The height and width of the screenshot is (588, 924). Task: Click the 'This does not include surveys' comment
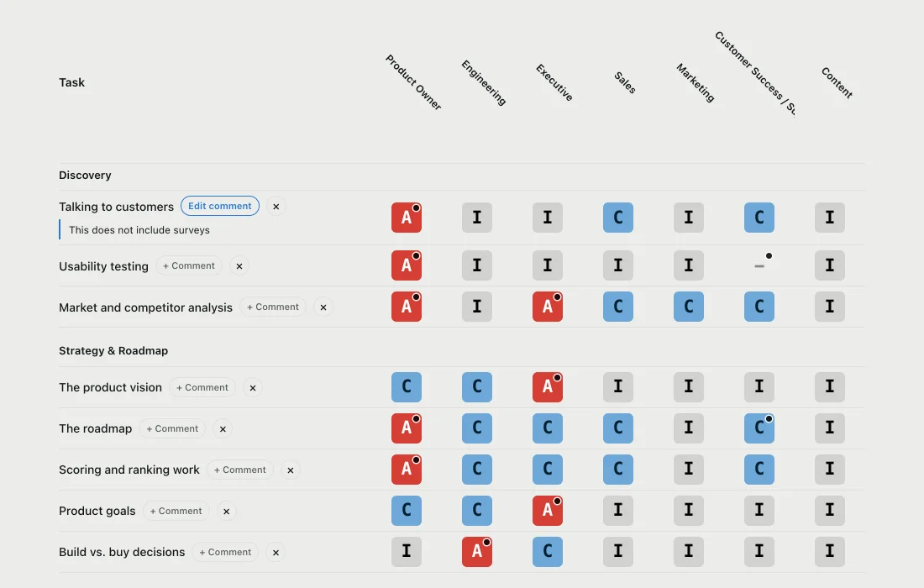point(139,230)
